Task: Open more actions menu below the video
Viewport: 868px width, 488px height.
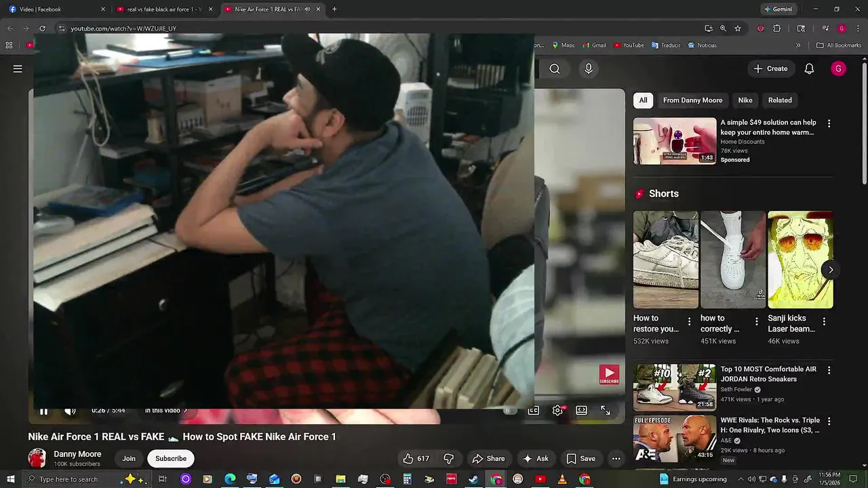Action: point(616,459)
